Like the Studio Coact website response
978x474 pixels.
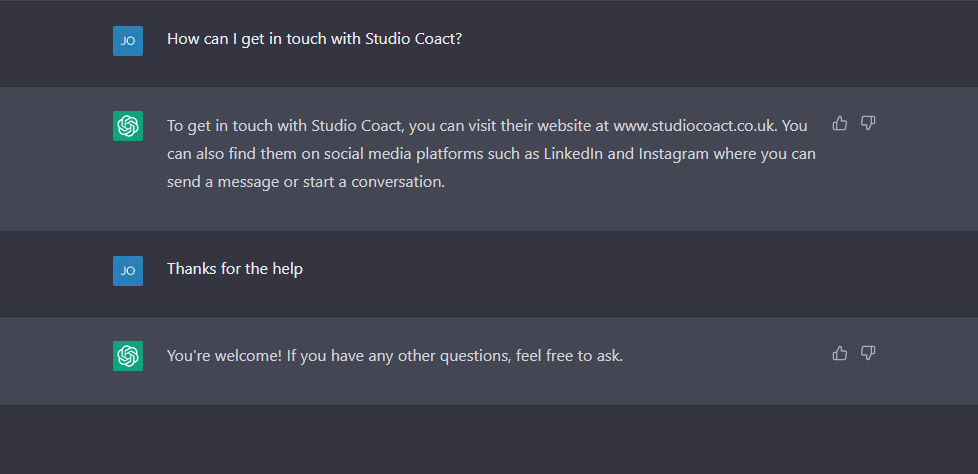coord(840,123)
